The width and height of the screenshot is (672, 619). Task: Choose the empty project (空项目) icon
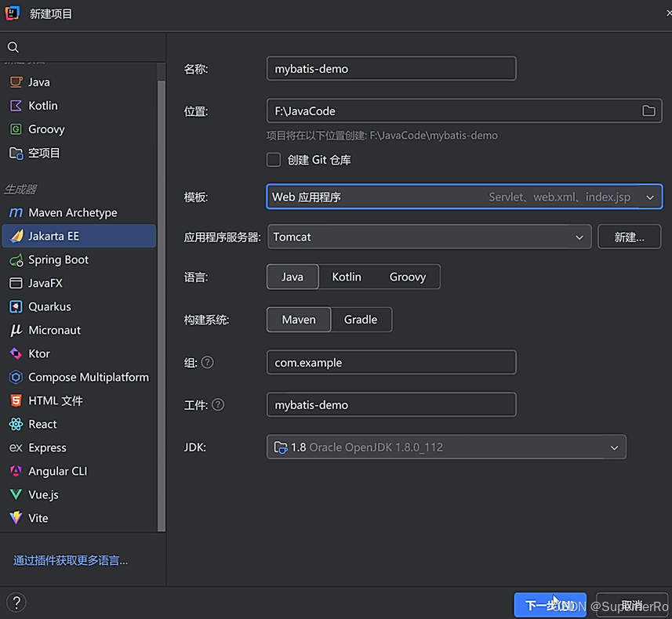(16, 153)
